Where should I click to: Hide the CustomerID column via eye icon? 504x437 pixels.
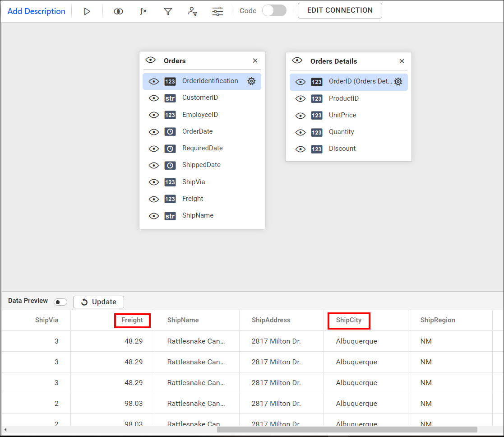tap(154, 98)
